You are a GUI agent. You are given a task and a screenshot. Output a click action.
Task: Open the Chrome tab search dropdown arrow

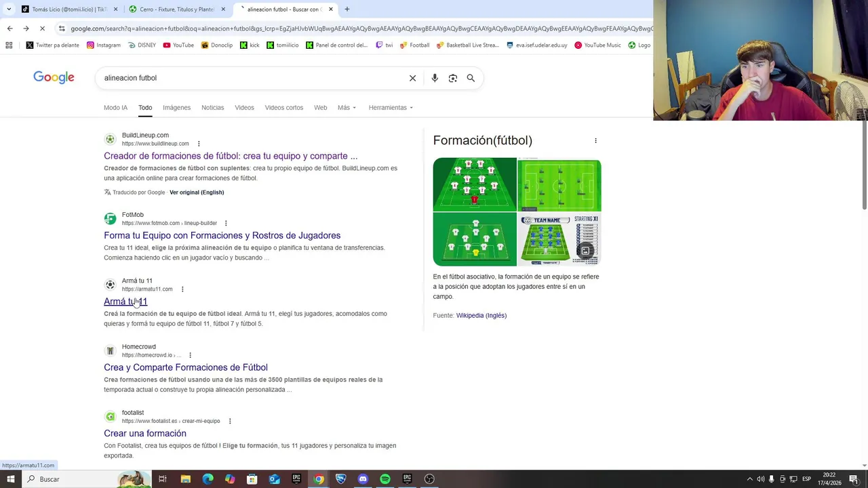pos(9,9)
